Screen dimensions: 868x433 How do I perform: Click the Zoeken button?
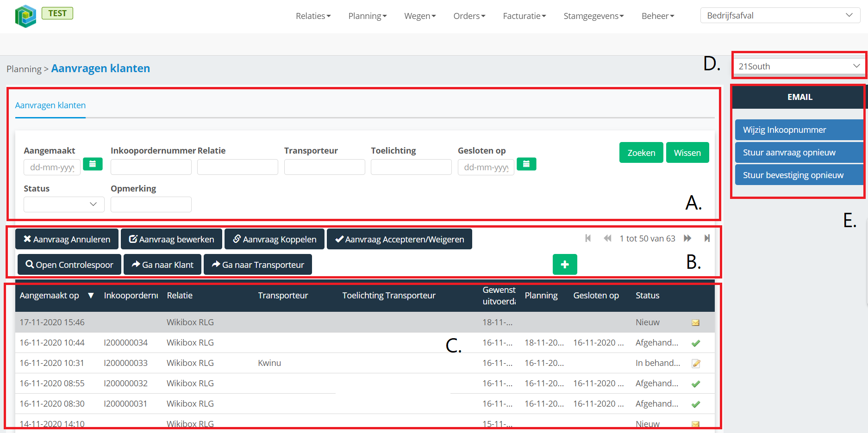coord(641,153)
